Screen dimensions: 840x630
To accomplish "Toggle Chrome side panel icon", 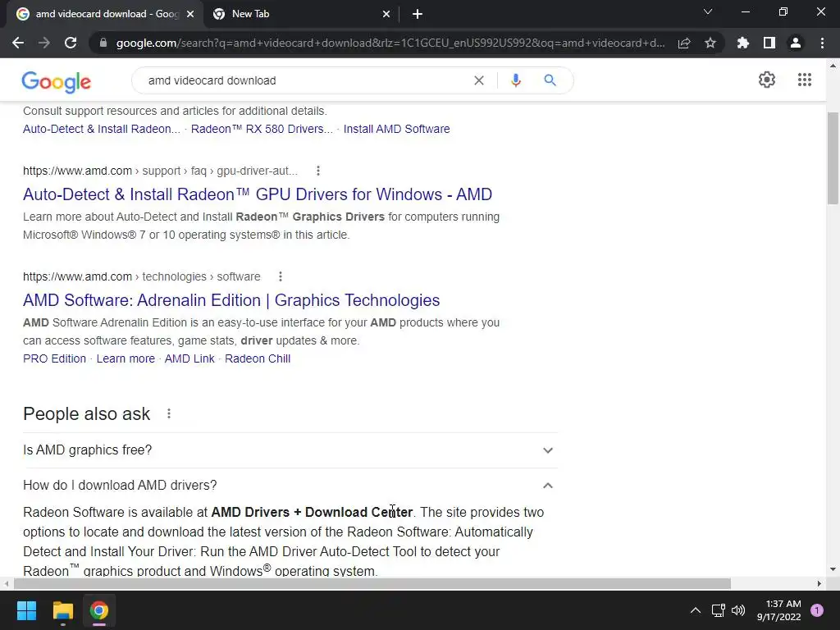I will pos(769,43).
